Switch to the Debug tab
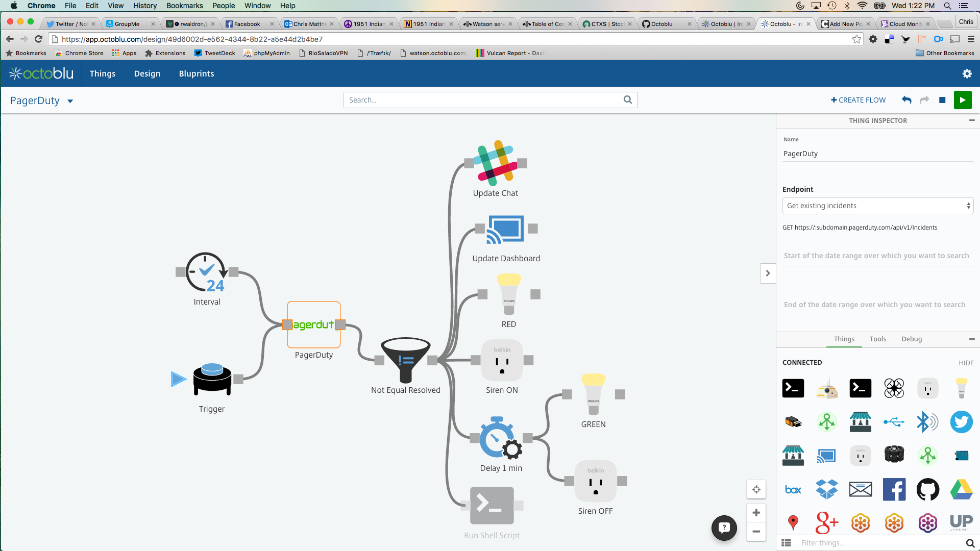The width and height of the screenshot is (980, 551). click(x=911, y=339)
